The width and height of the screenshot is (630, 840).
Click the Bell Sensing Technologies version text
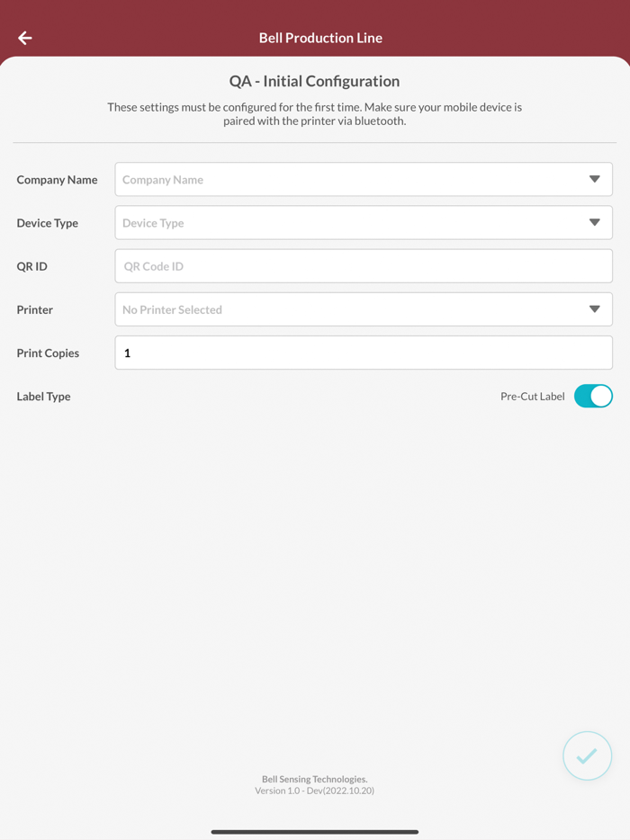pos(315,784)
